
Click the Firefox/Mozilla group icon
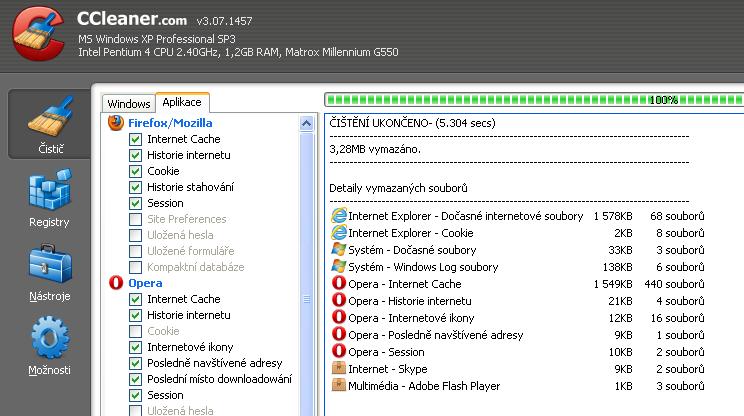(116, 123)
